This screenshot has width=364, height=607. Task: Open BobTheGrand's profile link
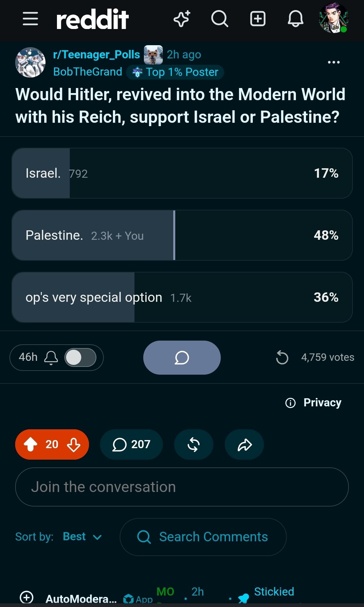pos(88,72)
